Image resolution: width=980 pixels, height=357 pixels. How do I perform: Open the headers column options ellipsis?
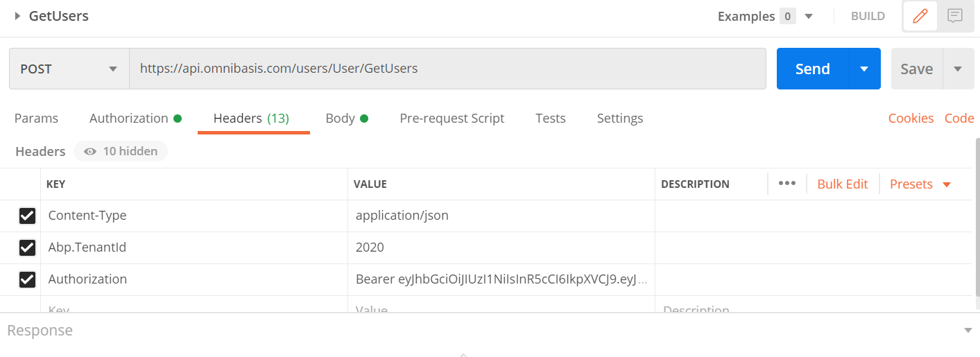click(786, 184)
